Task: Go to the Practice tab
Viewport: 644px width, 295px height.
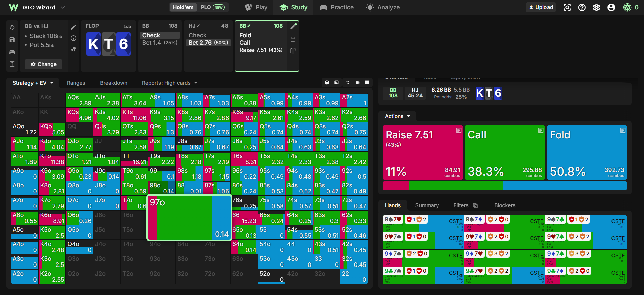Action: [x=337, y=7]
